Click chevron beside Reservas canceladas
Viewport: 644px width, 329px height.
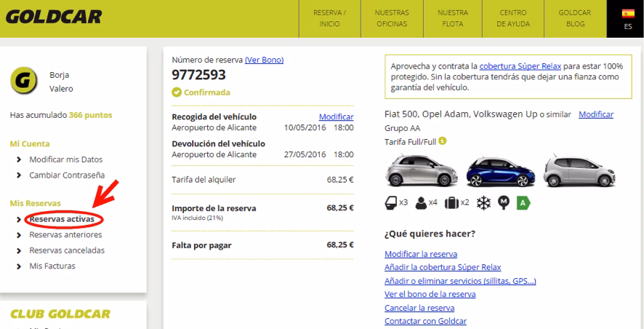pos(18,251)
